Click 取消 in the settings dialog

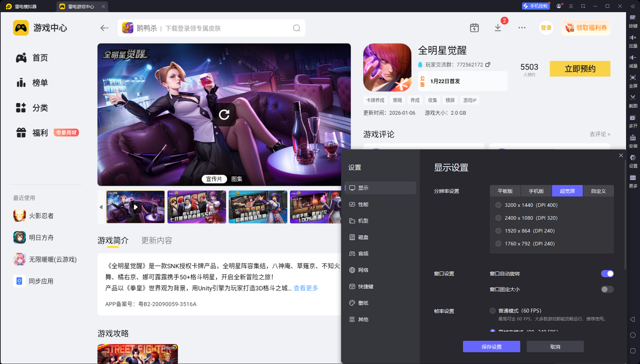click(555, 346)
